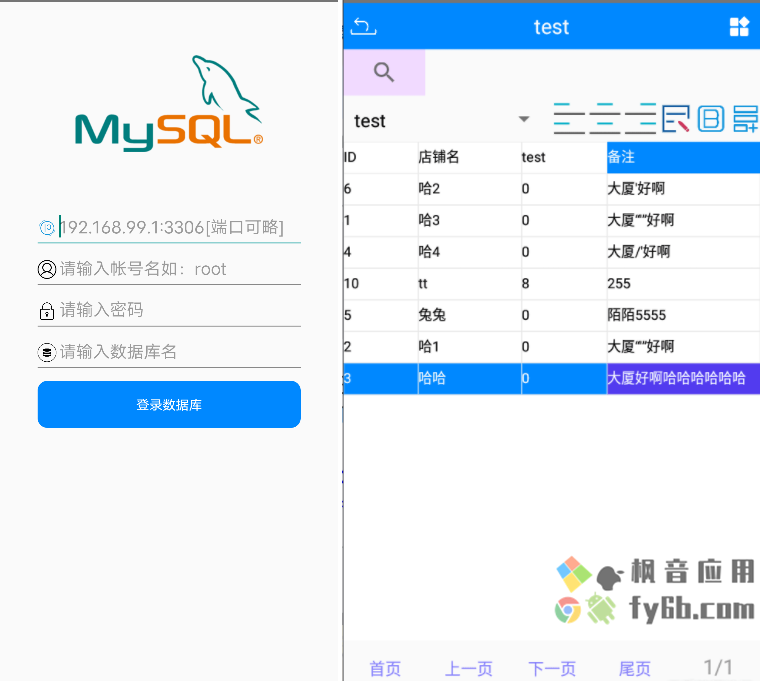Select the cell 大厦好啊哈哈哈哈哈哈
This screenshot has height=681, width=764.
pyautogui.click(x=683, y=378)
